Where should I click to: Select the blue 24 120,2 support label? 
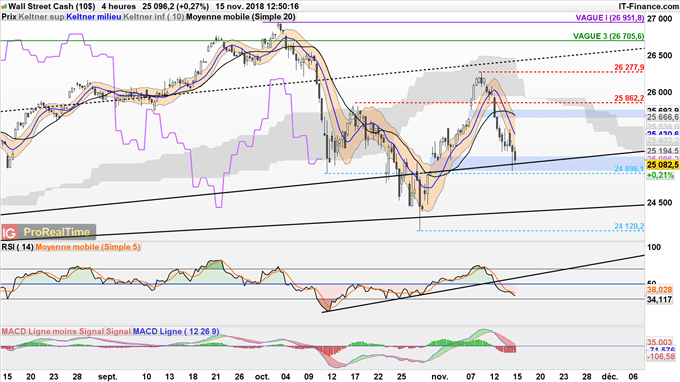629,226
